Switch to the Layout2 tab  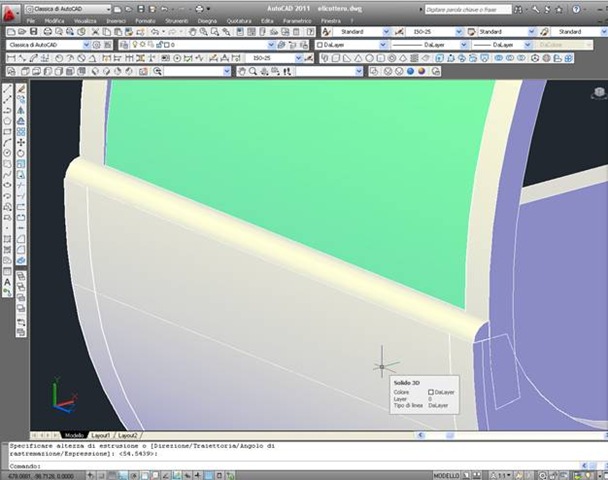coord(127,436)
